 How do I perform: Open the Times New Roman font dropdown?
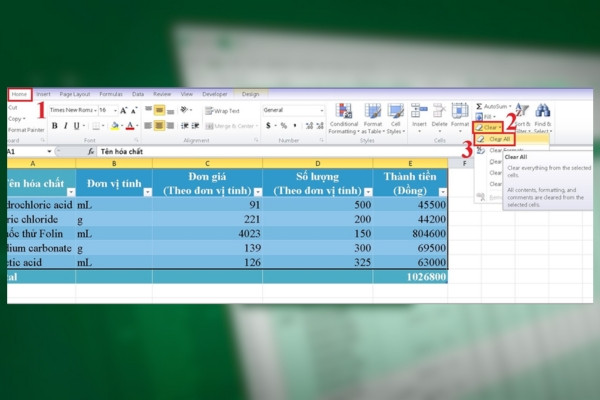(x=95, y=110)
